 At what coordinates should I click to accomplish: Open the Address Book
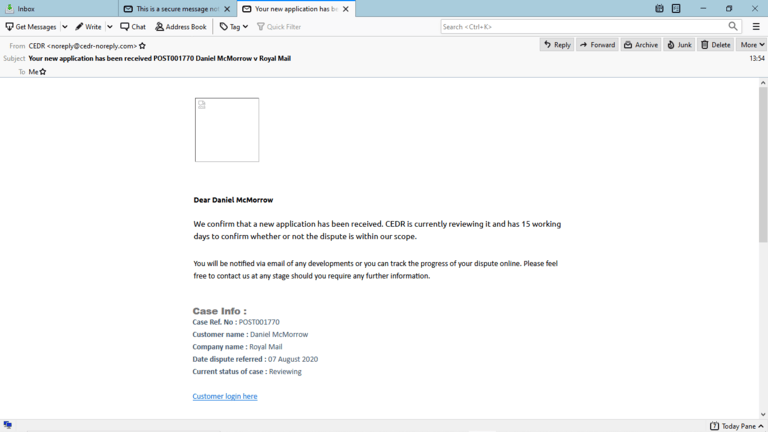click(181, 27)
